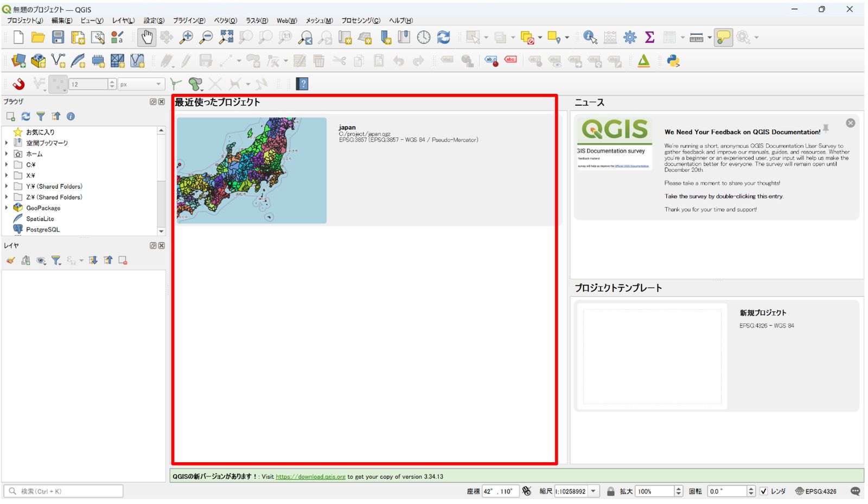Click the temporal controller clock icon

[x=424, y=37]
